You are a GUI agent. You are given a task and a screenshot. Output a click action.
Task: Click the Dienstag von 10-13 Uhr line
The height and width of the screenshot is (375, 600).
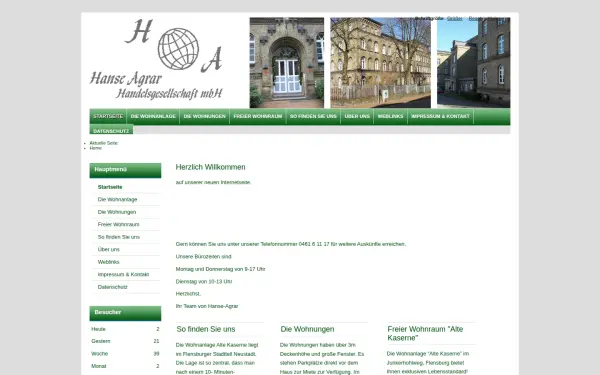[204, 281]
